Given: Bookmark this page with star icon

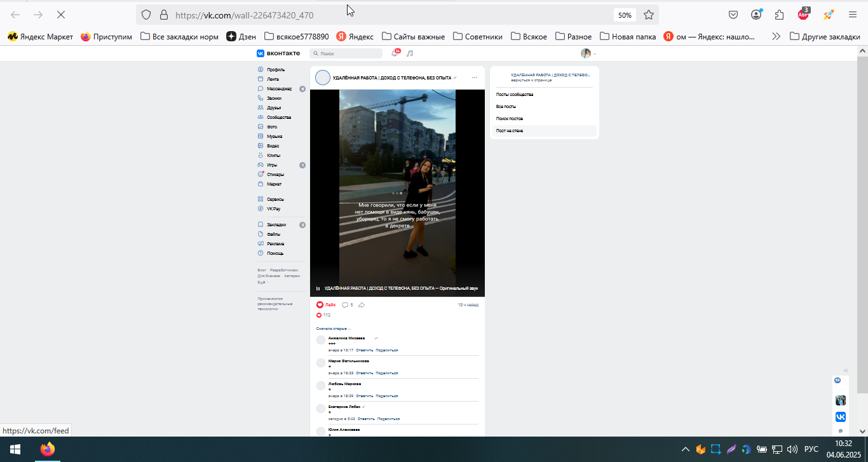Looking at the screenshot, I should (649, 15).
